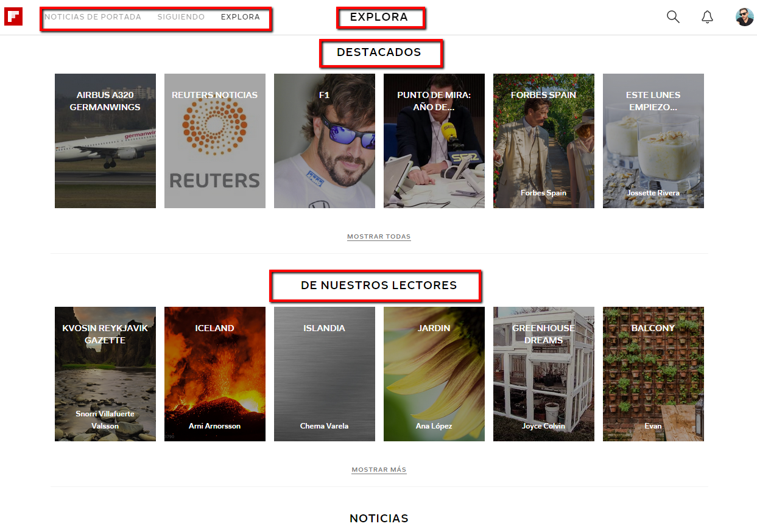Click the Destacados section heading
The height and width of the screenshot is (532, 757).
pos(379,52)
